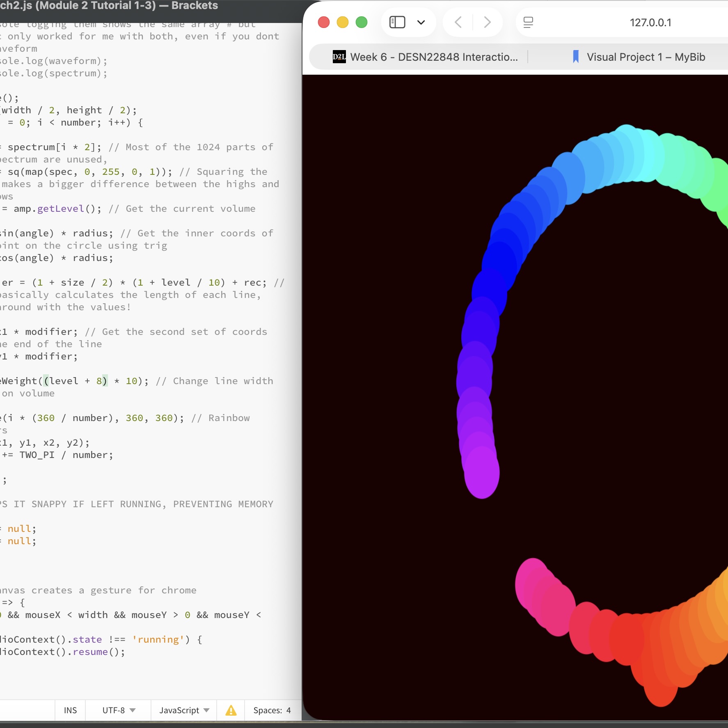Screen dimensions: 728x728
Task: Open the UTF-8 encoding dropdown
Action: click(119, 710)
